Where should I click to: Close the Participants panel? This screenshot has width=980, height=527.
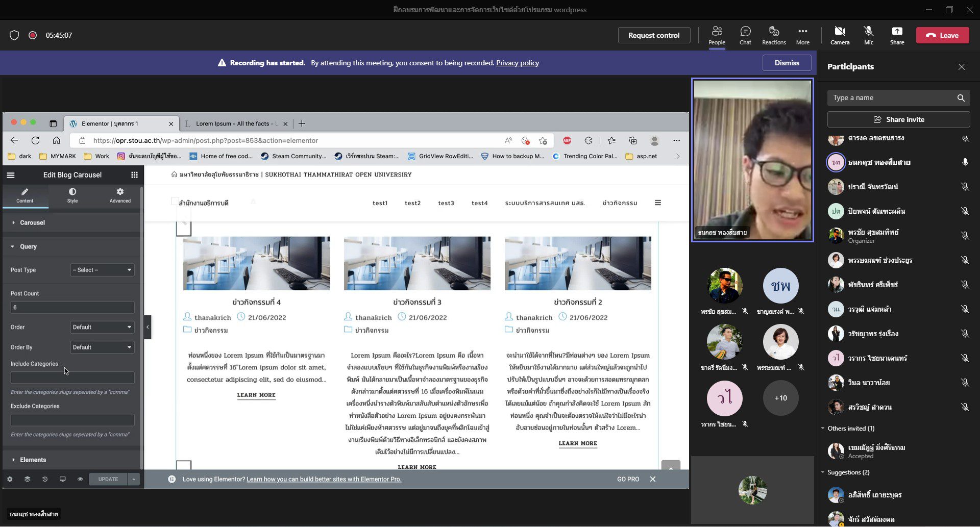(x=961, y=67)
